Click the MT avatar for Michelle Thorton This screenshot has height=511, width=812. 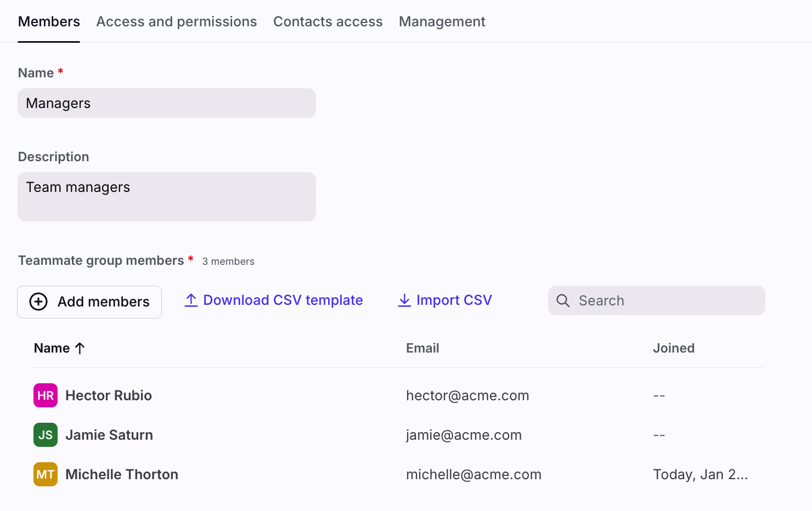click(46, 474)
